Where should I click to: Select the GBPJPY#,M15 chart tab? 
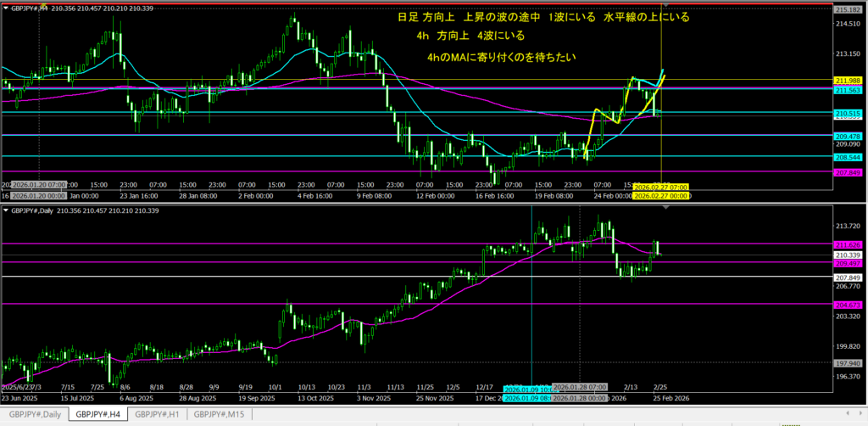pos(220,413)
